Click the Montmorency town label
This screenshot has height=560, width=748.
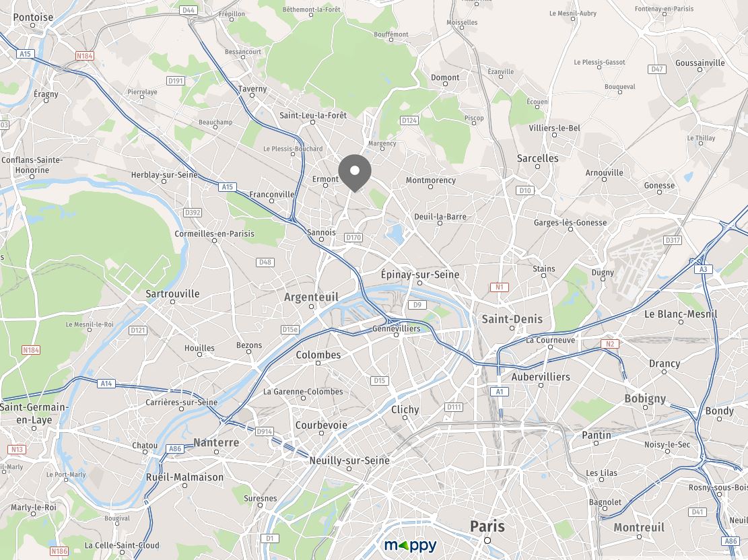click(431, 180)
